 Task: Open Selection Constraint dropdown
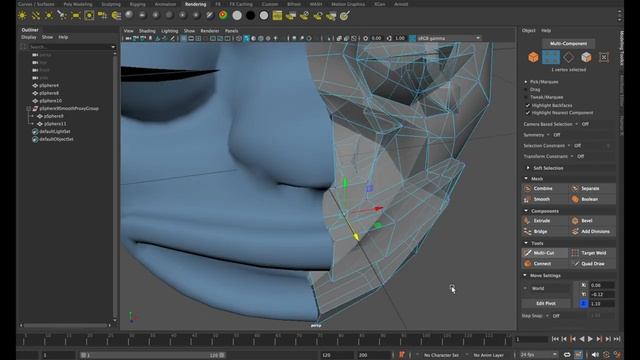click(x=569, y=146)
